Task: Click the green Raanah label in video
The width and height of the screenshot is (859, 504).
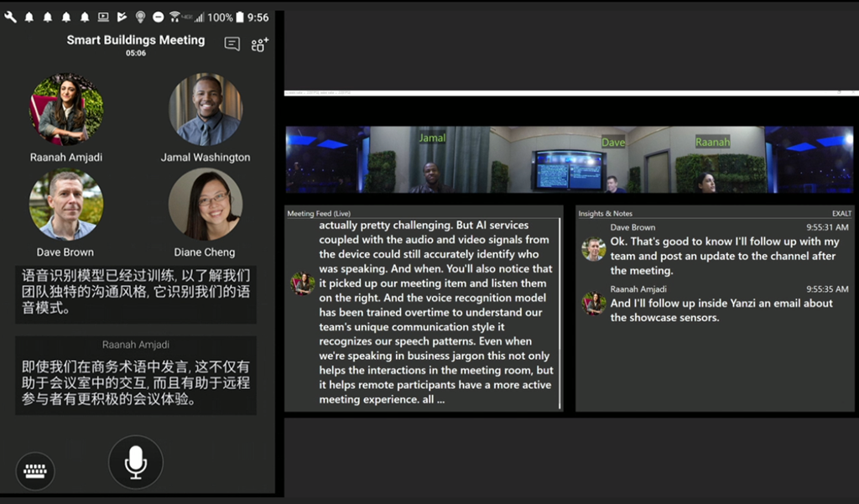Action: (712, 142)
